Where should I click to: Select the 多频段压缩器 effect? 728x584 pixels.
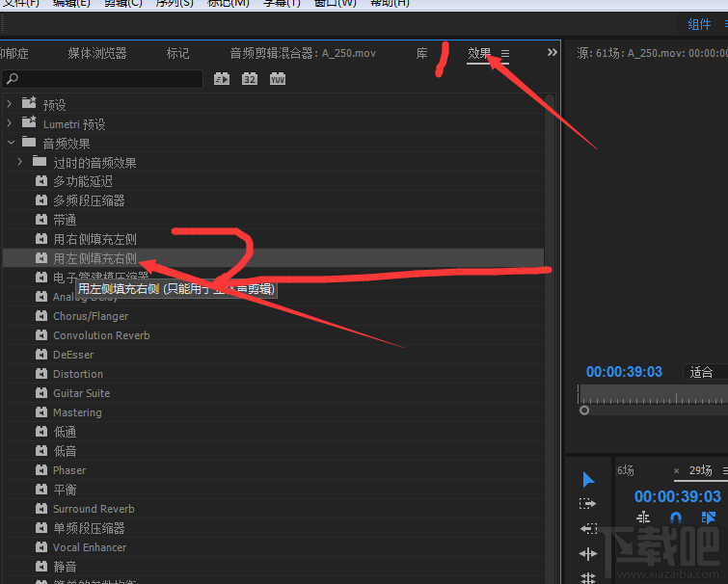pyautogui.click(x=89, y=200)
